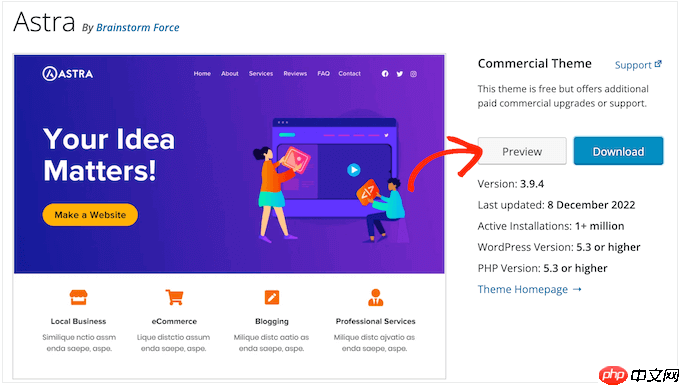
Task: Select Home in the theme preview menu
Action: pos(202,74)
